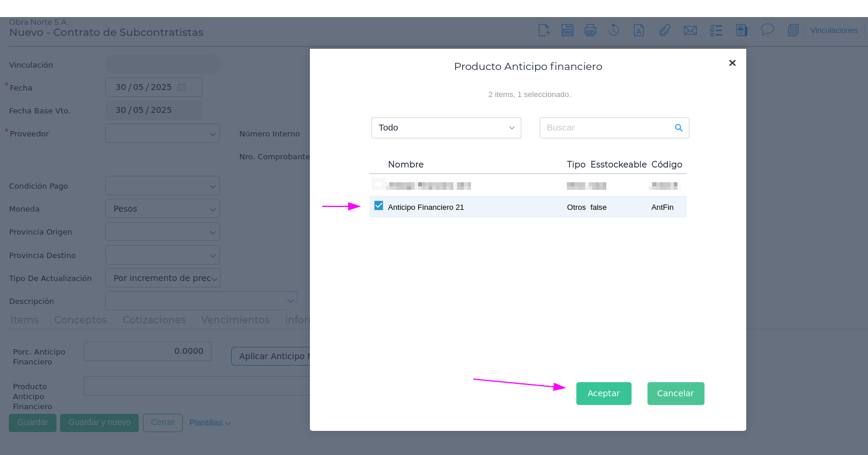Open the history clock icon
868x455 pixels.
(x=614, y=31)
